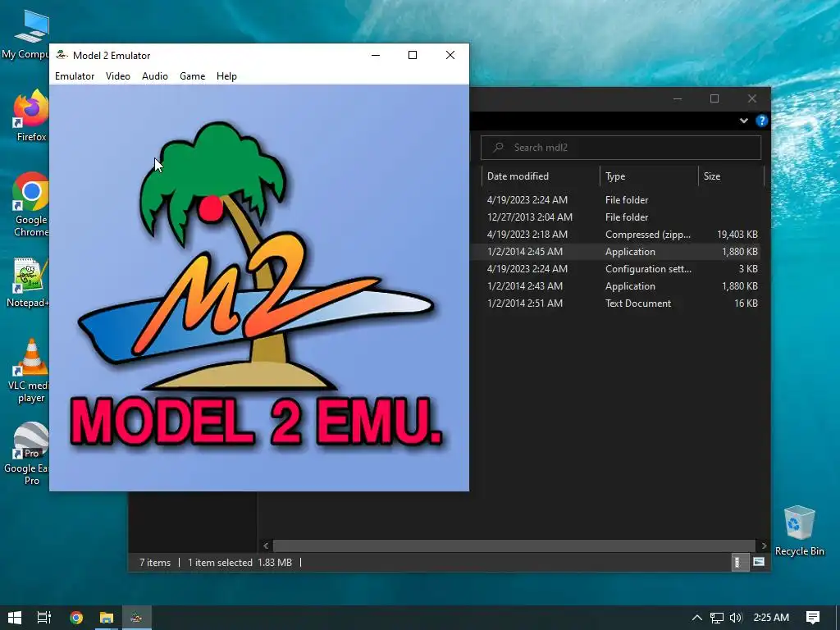Open the Action Center notifications icon
840x630 pixels.
point(813,617)
